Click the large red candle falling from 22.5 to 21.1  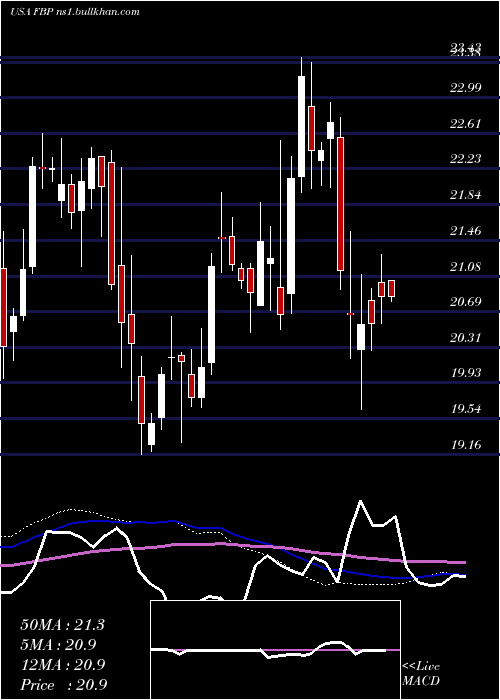click(340, 204)
